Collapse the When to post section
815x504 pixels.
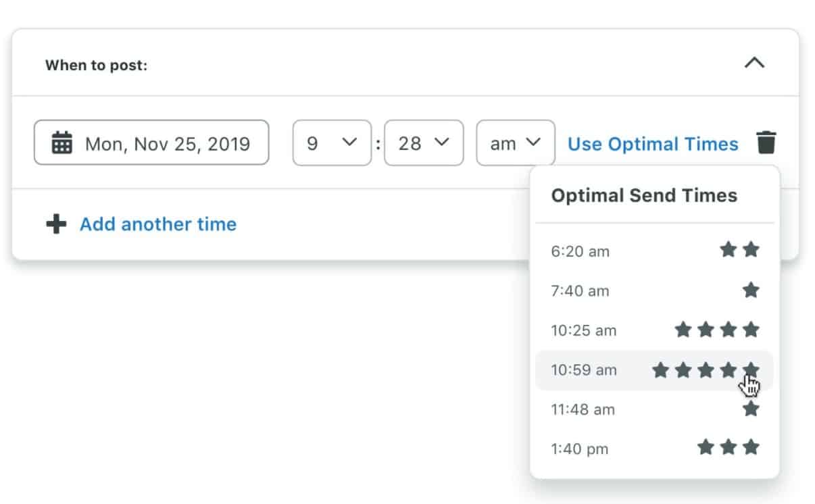click(755, 63)
